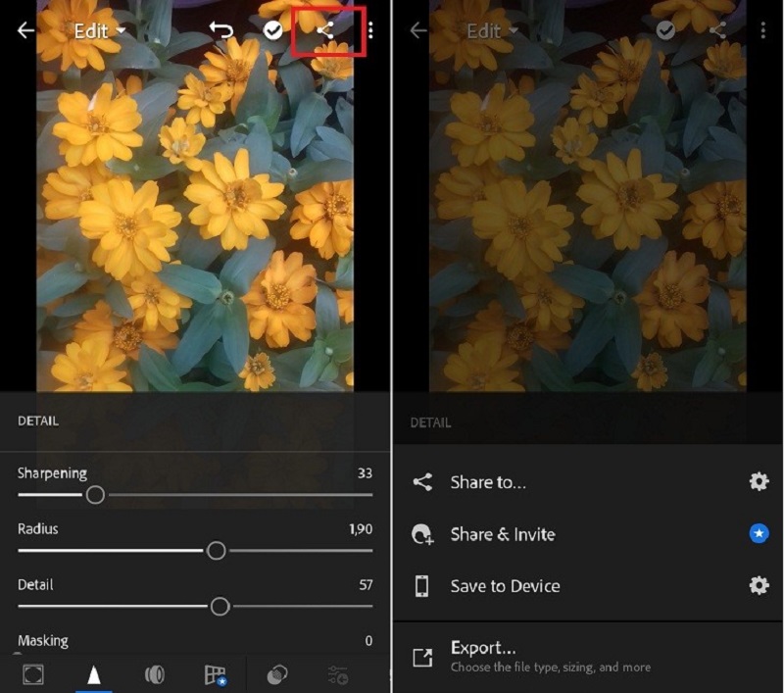Image resolution: width=784 pixels, height=693 pixels.
Task: Select the Detail tool triangle icon
Action: point(94,674)
